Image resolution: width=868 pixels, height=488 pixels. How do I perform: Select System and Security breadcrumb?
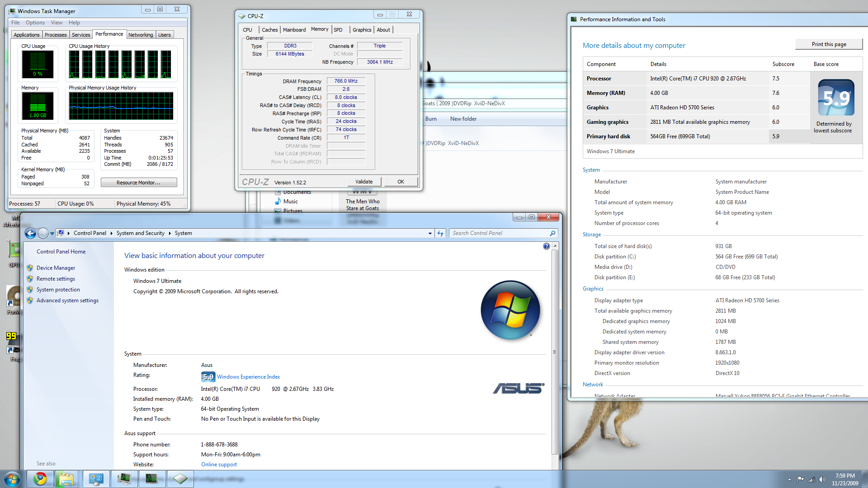(140, 233)
